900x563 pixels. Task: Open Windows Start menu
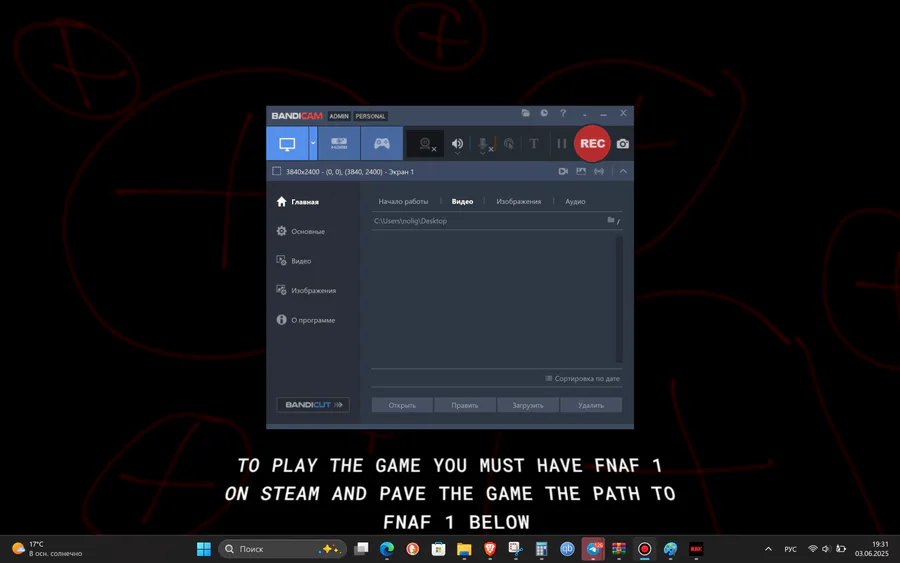[x=204, y=549]
